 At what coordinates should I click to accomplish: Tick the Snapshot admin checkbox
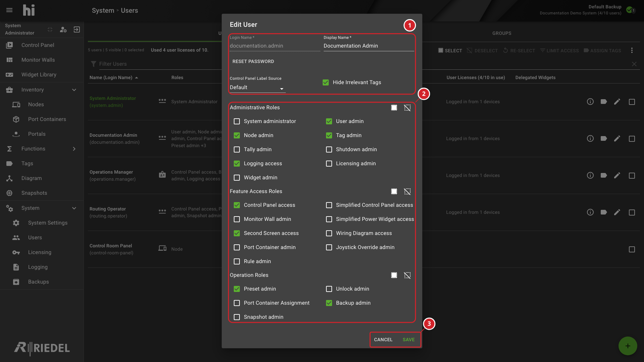coord(237,317)
